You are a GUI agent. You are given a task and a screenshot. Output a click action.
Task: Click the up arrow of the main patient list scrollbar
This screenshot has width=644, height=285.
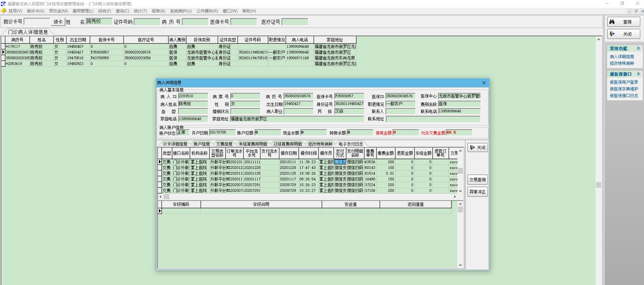pyautogui.click(x=599, y=39)
